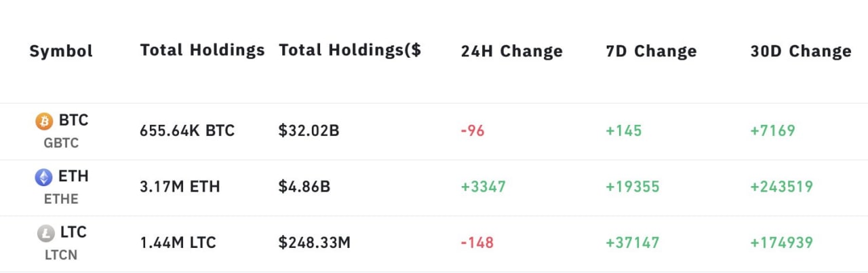Click the -96 24H change value
The width and height of the screenshot is (868, 273).
(x=473, y=130)
